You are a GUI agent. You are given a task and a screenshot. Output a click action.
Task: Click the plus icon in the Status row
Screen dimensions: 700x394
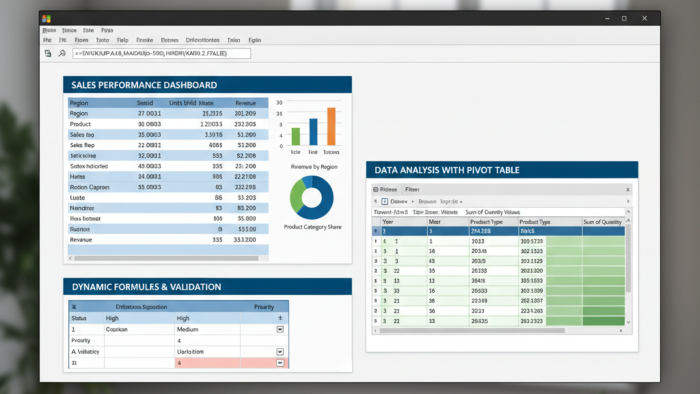(280, 318)
